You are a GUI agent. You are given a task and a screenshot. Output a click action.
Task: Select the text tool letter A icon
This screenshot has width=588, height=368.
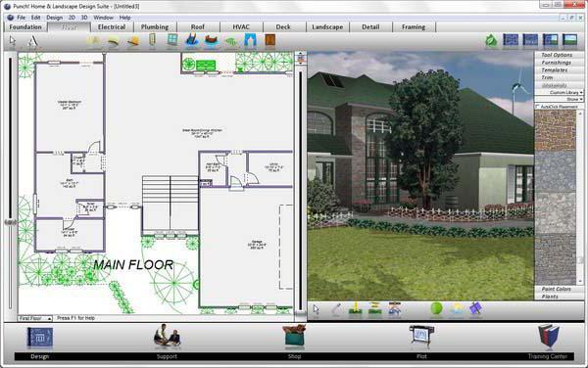point(33,40)
